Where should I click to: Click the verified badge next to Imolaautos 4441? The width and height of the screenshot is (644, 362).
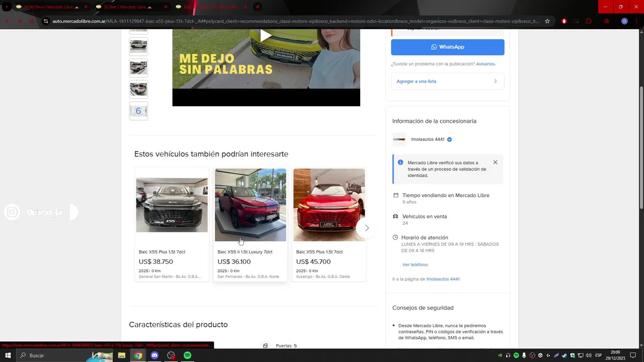click(449, 139)
